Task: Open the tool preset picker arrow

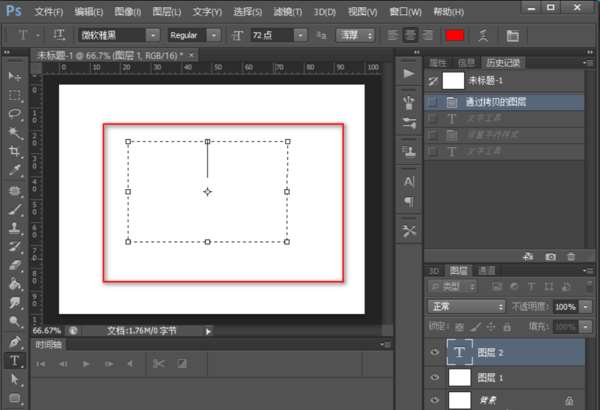Action: tap(38, 36)
